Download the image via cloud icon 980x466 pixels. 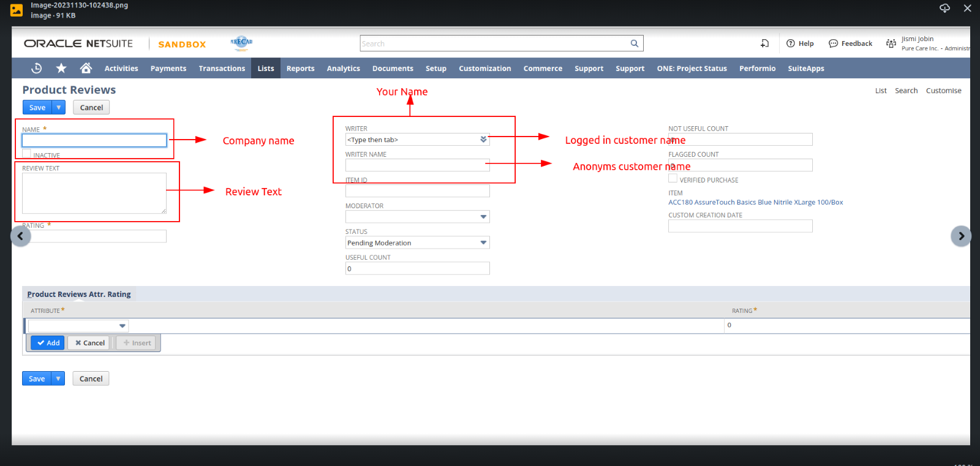pos(944,8)
